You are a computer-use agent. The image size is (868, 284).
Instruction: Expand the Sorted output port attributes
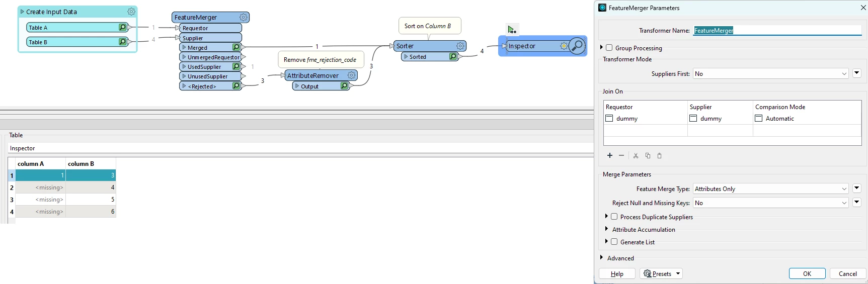coord(406,57)
